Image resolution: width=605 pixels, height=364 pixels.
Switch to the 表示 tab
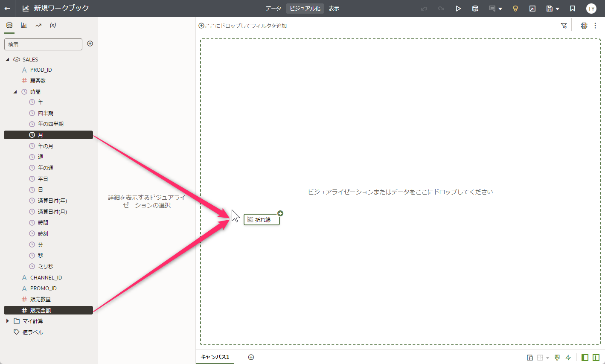point(334,9)
